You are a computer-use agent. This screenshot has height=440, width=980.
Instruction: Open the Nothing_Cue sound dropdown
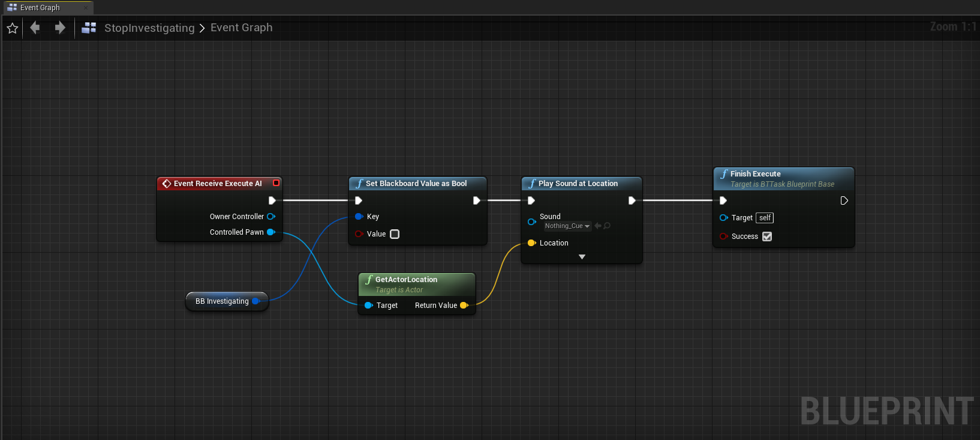567,226
